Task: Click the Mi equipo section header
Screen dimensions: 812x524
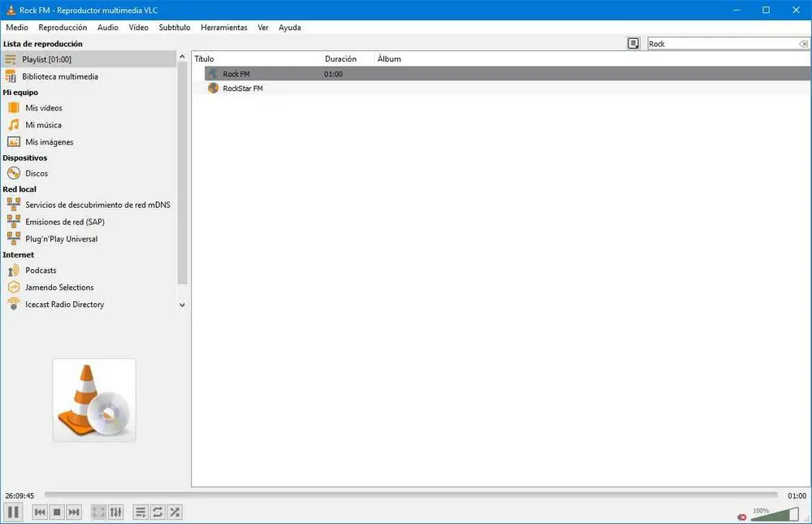Action: point(20,93)
